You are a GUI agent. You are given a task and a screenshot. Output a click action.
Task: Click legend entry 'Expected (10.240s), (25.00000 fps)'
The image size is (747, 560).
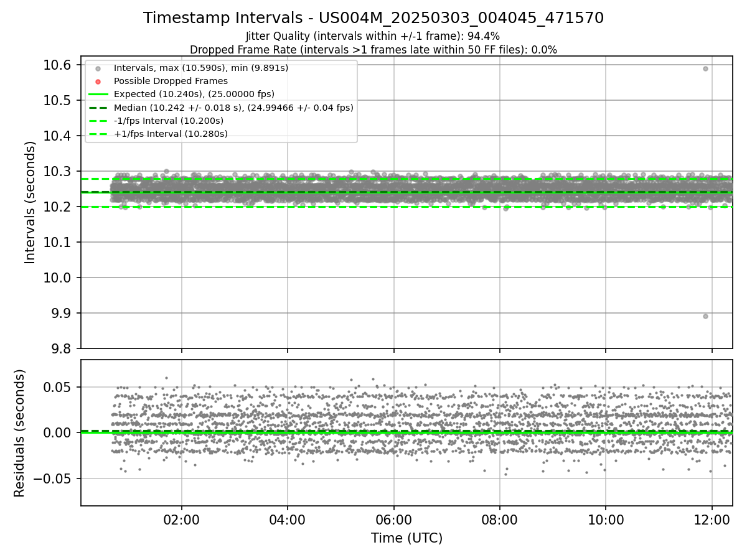click(194, 94)
